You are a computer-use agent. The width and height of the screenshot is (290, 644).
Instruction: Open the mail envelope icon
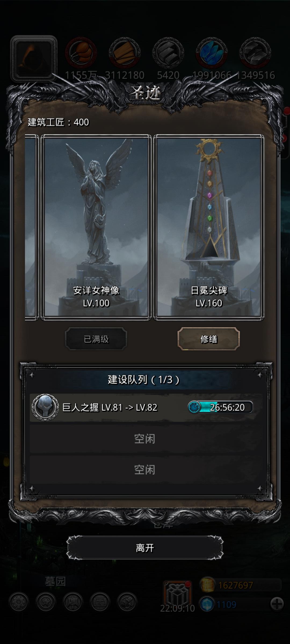100,602
